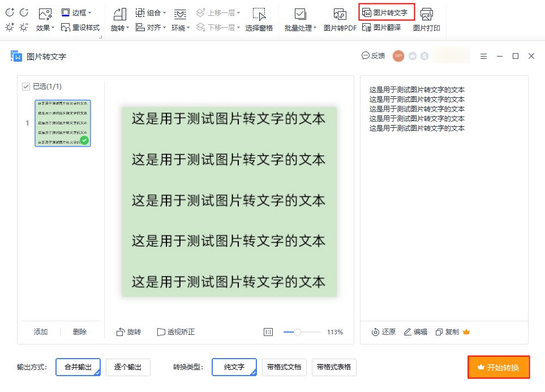Maximize the 图片转文字 dialog
Screen dimensions: 545x392
point(516,56)
